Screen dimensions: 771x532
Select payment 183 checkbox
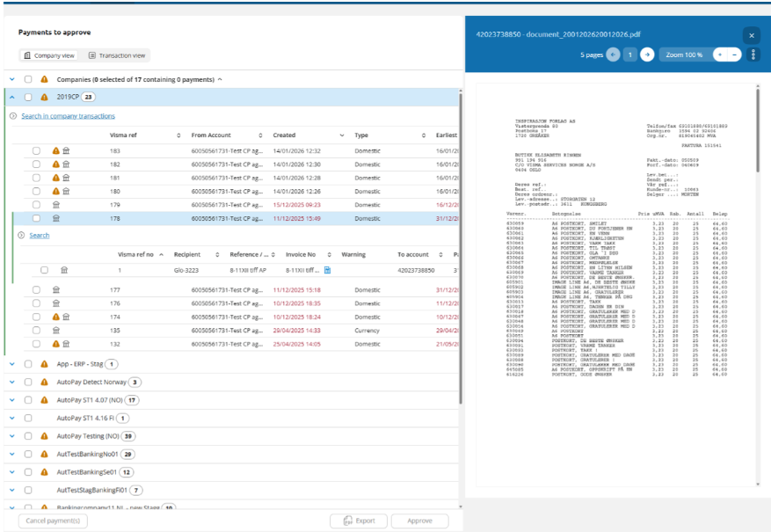[36, 151]
